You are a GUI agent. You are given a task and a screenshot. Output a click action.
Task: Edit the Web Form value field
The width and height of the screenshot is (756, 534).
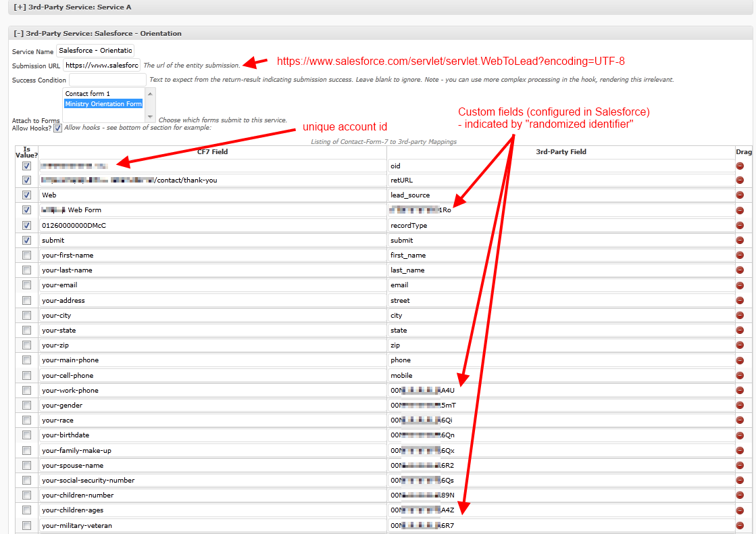[x=213, y=210]
